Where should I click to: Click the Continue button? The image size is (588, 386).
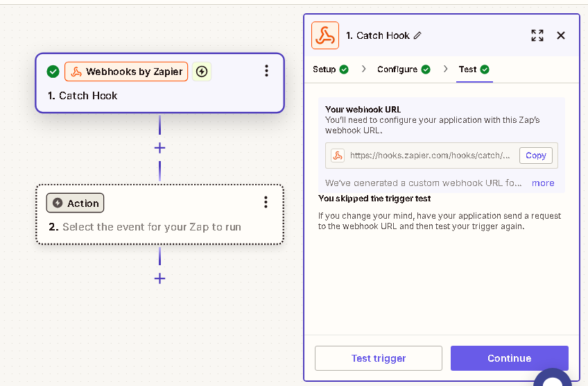509,358
